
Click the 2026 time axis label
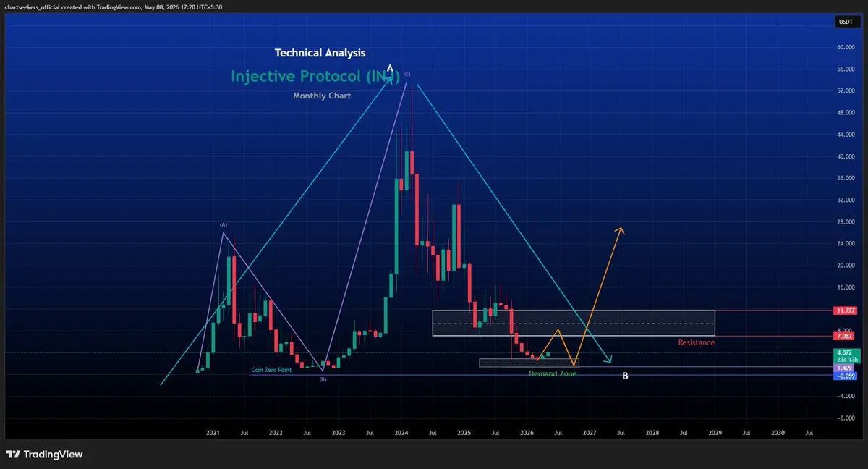(x=527, y=432)
